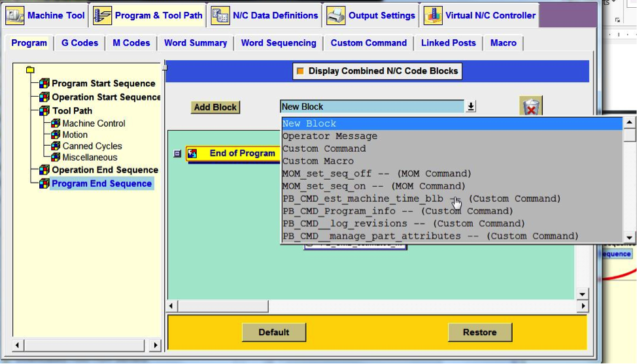Select Operation Start Sequence tree node

point(106,97)
